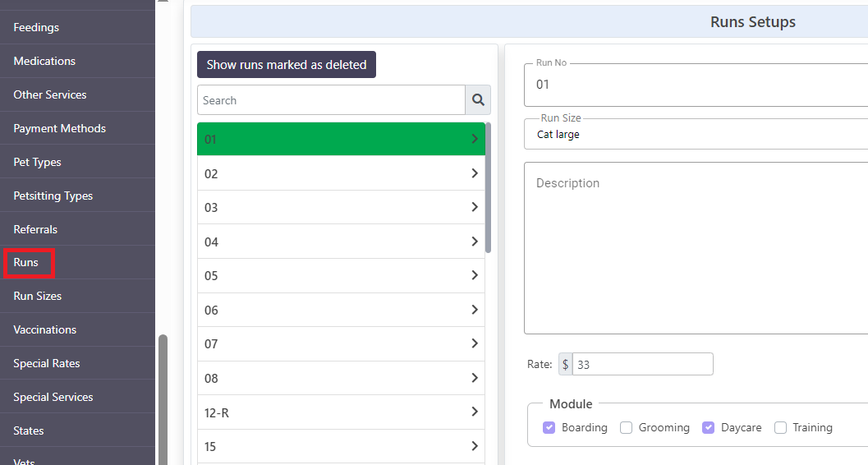Click Show runs marked as deleted button
The image size is (868, 465).
[287, 65]
